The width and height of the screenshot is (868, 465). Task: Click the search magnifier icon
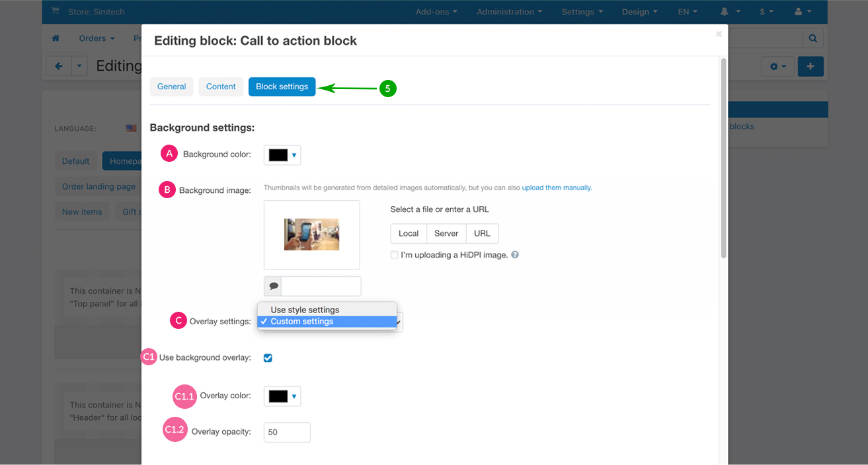[x=812, y=38]
